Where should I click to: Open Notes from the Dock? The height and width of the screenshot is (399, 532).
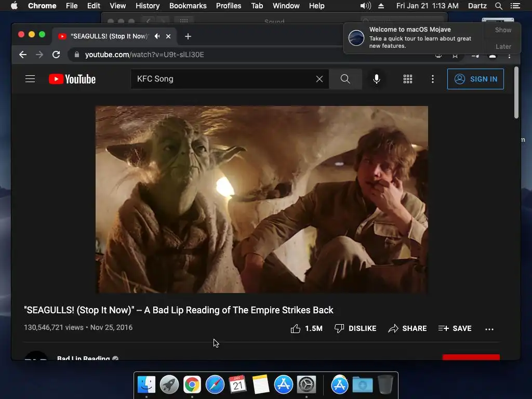pos(261,384)
